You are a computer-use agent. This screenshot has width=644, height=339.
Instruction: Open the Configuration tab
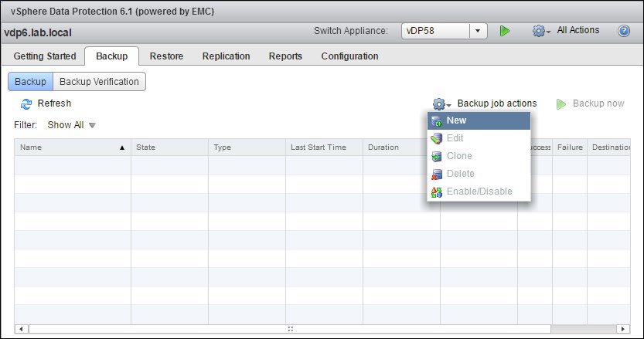[x=349, y=56]
